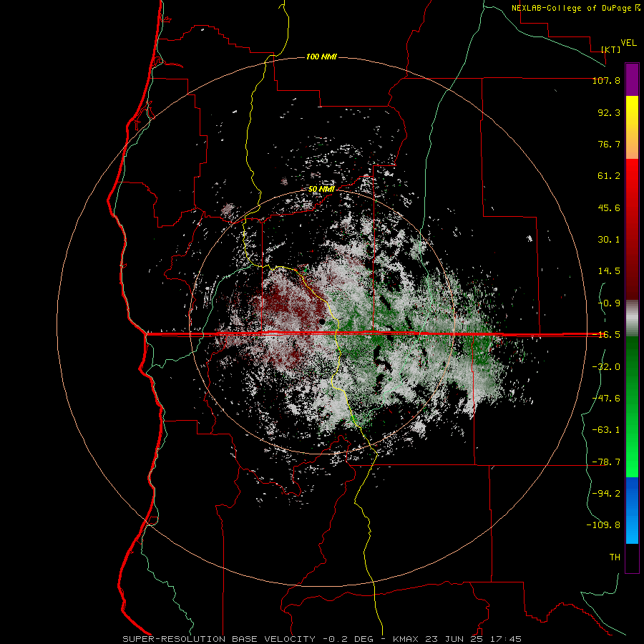Click the [KT] units label

pos(611,49)
